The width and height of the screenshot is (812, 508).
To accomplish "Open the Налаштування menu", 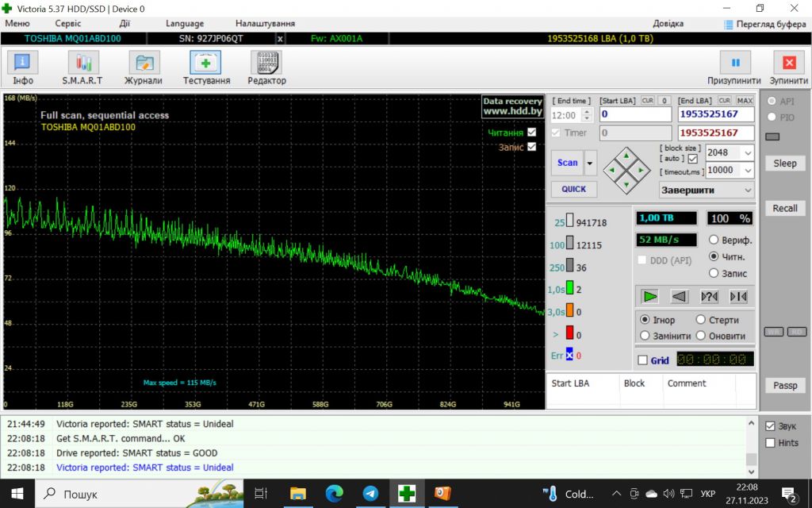I will [x=265, y=23].
